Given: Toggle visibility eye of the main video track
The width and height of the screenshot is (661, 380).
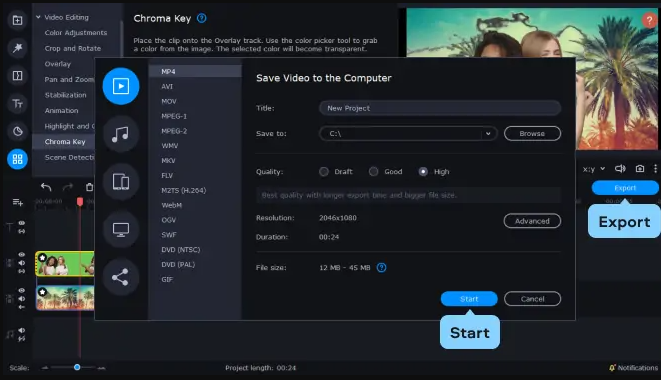Looking at the screenshot, I should coord(21,290).
